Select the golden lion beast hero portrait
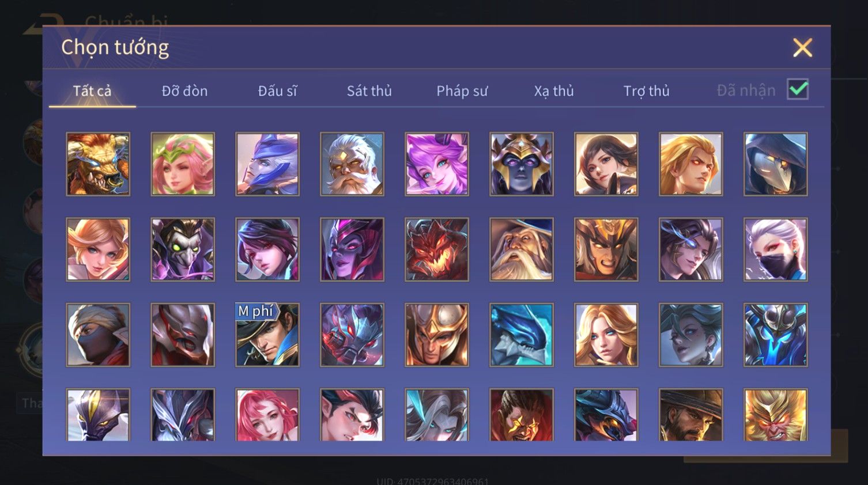The image size is (868, 485). click(x=98, y=164)
